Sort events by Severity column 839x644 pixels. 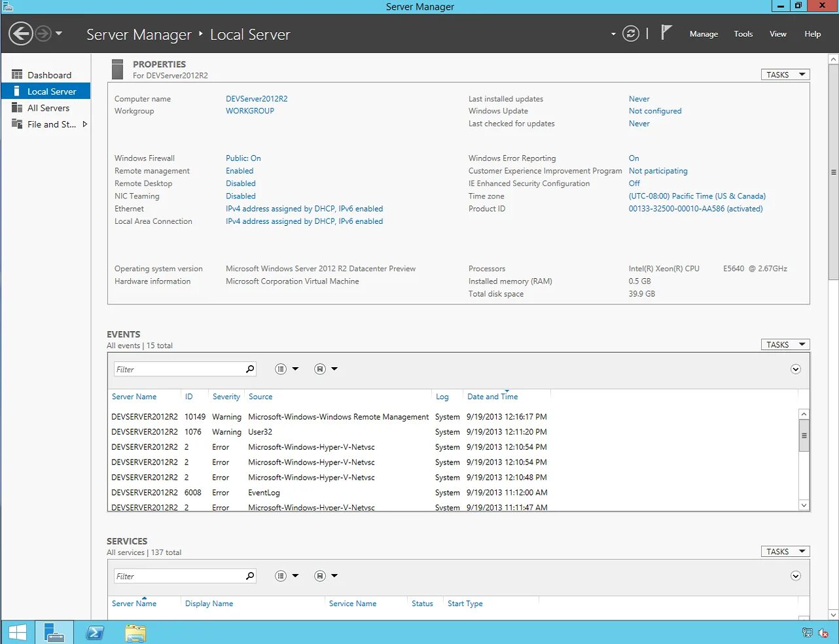click(x=226, y=397)
